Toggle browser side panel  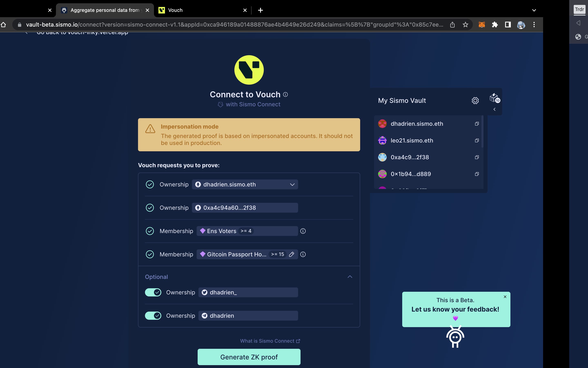(508, 25)
